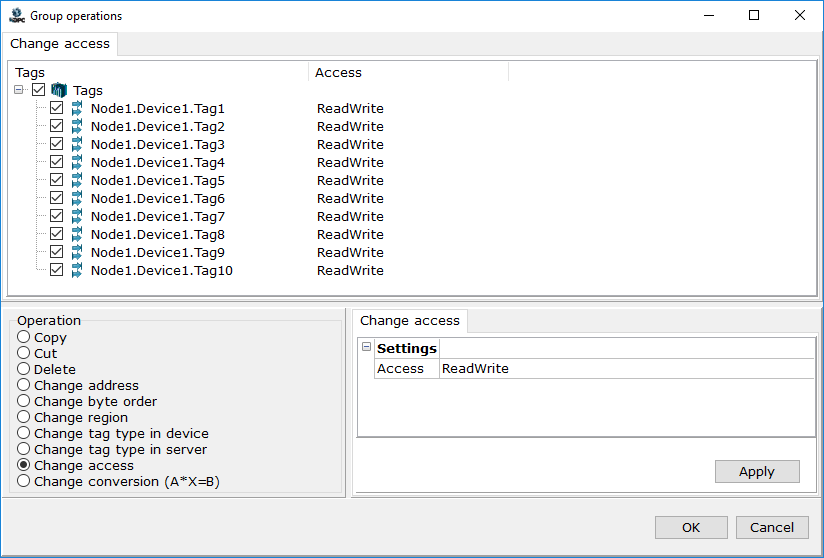Uncheck the Node1.Device1.Tag1 checkbox

pyautogui.click(x=57, y=108)
